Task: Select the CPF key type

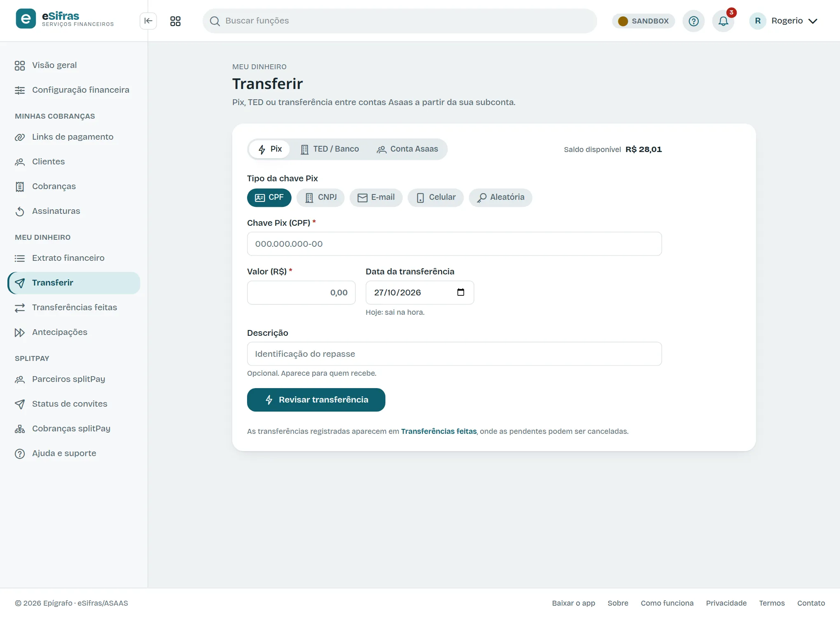Action: [x=269, y=197]
